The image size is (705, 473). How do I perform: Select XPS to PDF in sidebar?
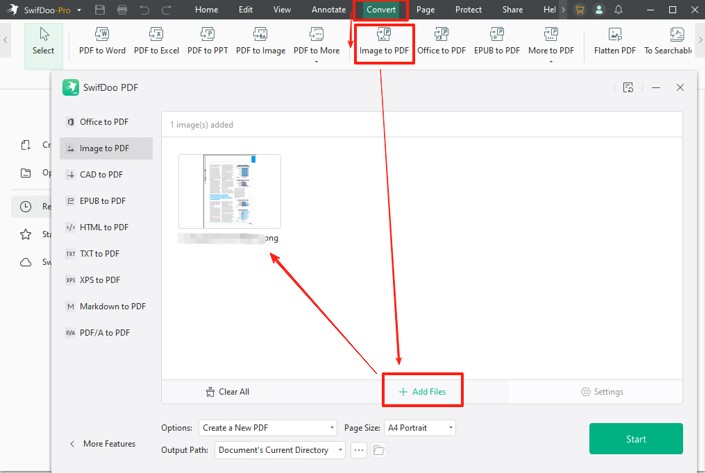coord(106,280)
